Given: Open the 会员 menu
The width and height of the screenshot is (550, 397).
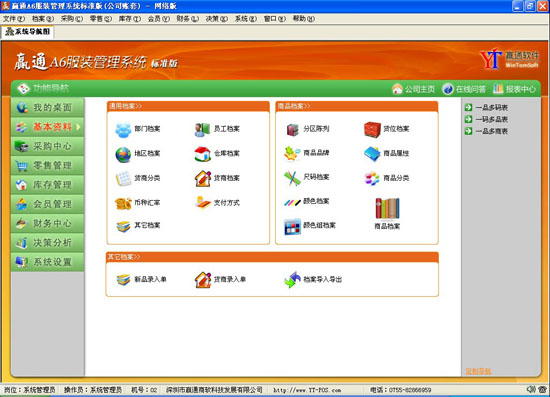Looking at the screenshot, I should (x=159, y=19).
